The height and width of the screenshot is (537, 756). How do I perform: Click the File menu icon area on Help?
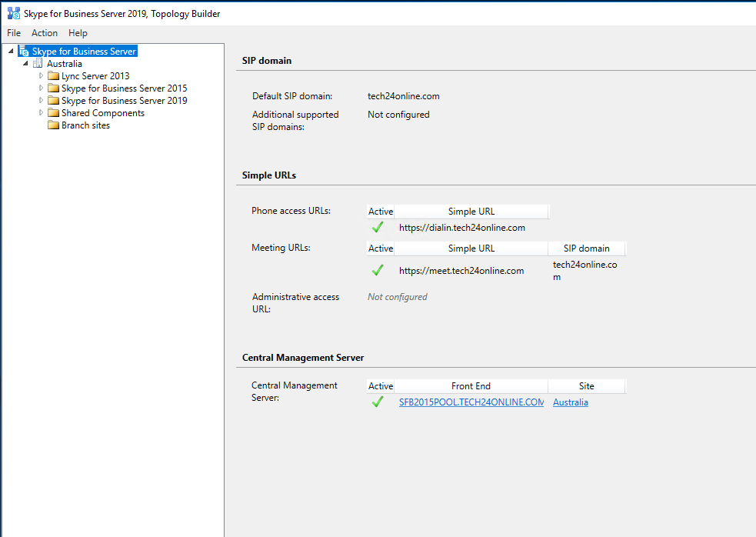[78, 33]
